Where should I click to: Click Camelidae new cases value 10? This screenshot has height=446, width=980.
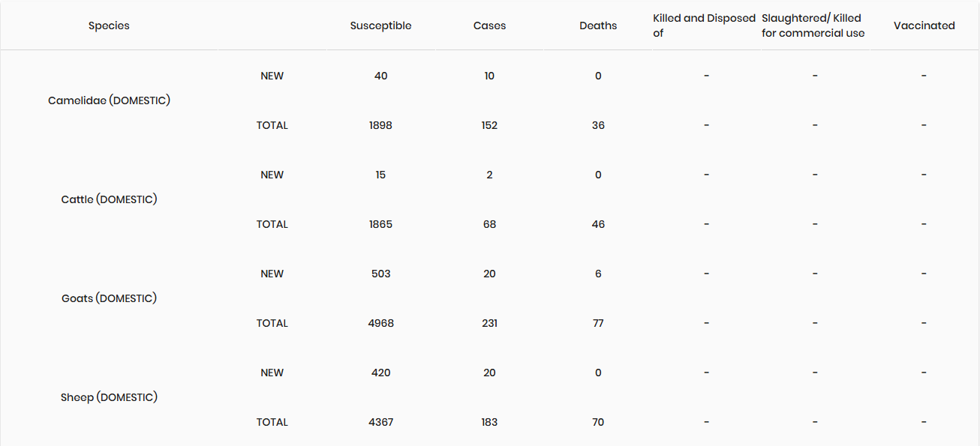pyautogui.click(x=489, y=76)
